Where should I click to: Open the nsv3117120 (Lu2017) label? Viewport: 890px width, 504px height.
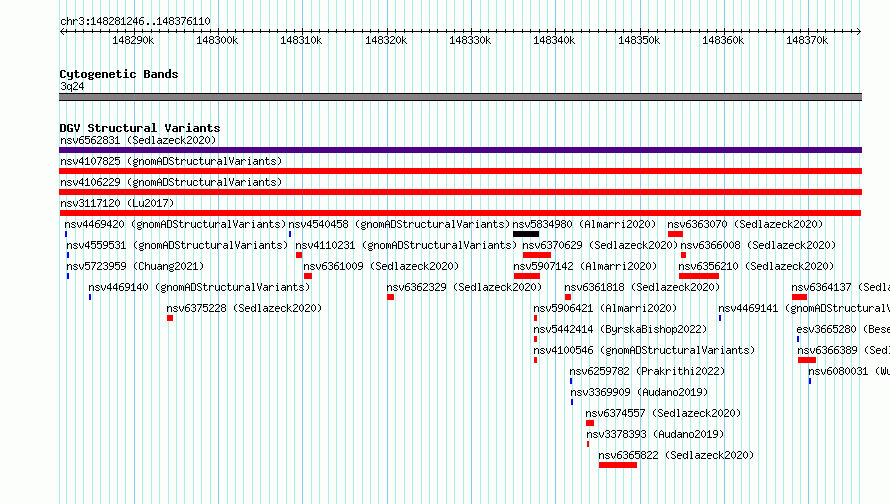(117, 203)
